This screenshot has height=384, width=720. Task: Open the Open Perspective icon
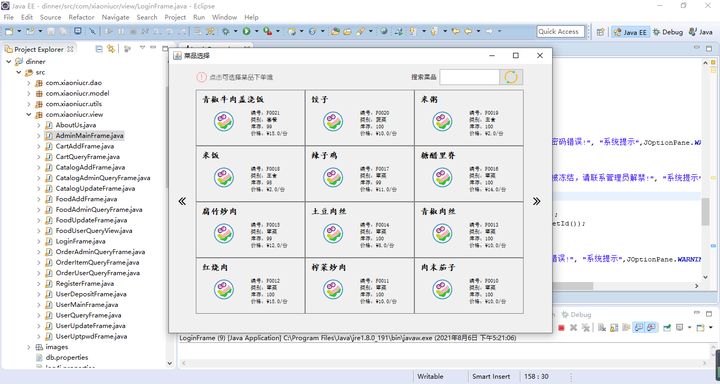point(600,32)
